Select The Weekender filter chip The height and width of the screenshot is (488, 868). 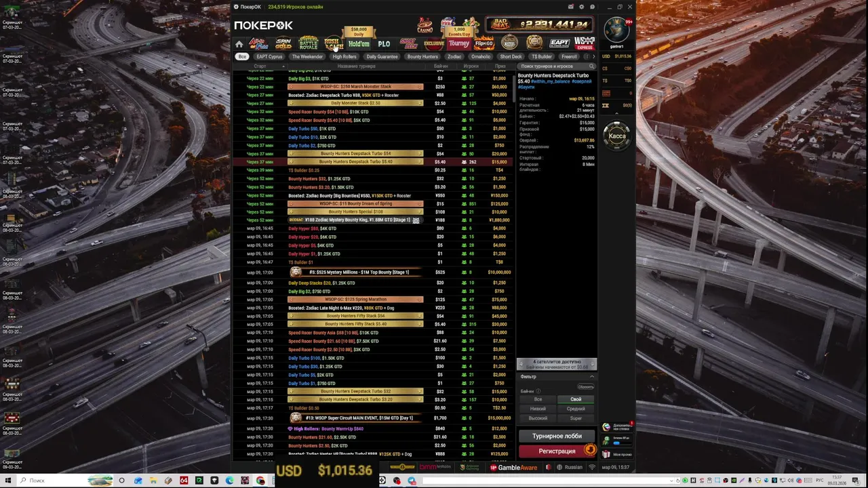point(307,57)
